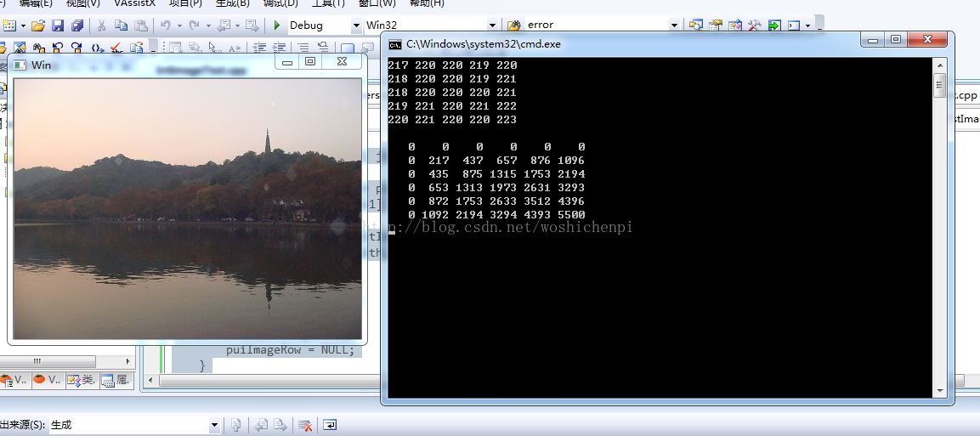The image size is (980, 436).
Task: Click the find message in code icon
Action: tap(236, 426)
